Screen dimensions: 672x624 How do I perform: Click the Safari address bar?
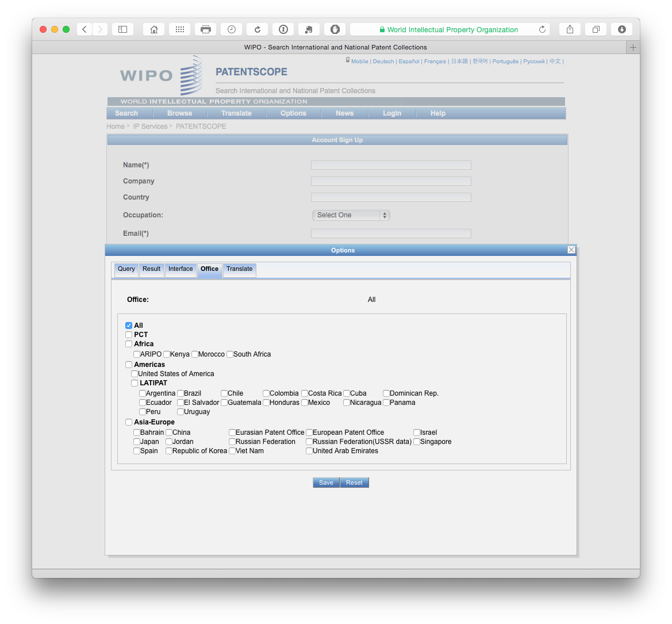448,29
